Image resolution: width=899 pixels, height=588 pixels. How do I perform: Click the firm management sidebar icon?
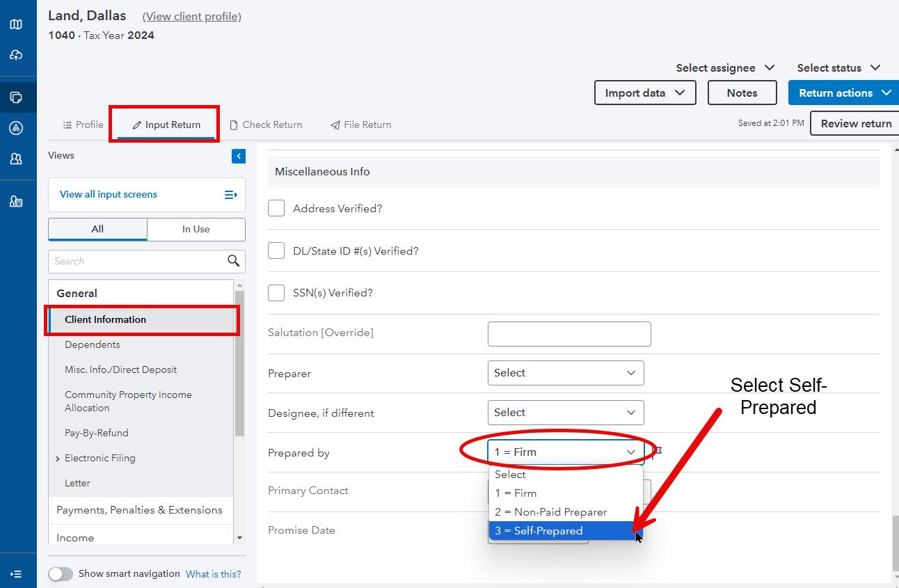[16, 202]
